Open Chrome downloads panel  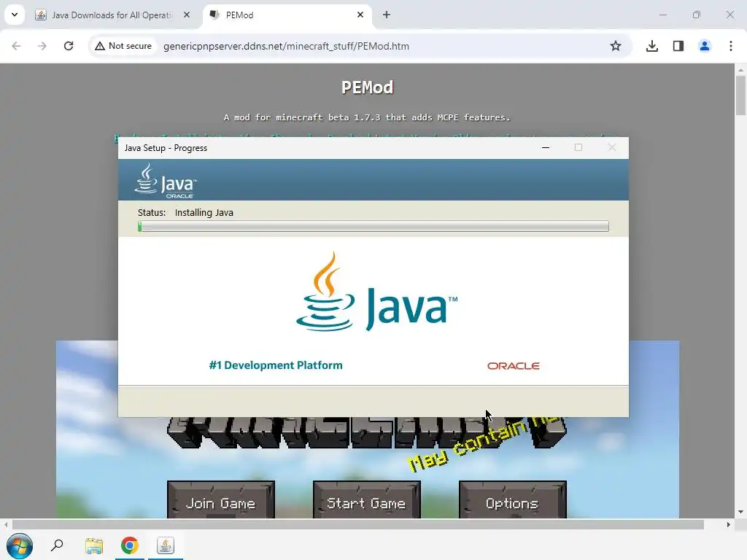point(651,46)
